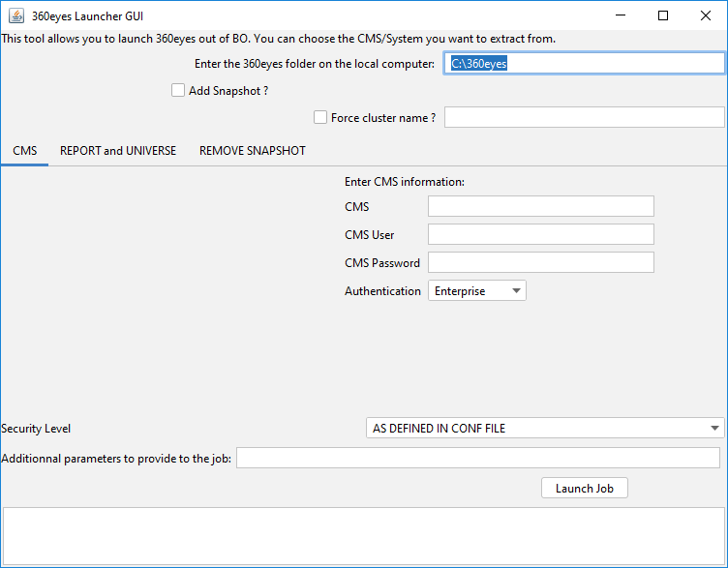
Task: Minimize the 360eyes Launcher window
Action: [621, 15]
